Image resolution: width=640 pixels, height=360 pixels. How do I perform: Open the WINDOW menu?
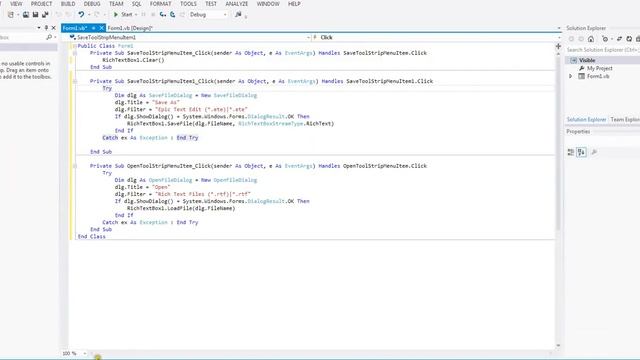coord(268,4)
